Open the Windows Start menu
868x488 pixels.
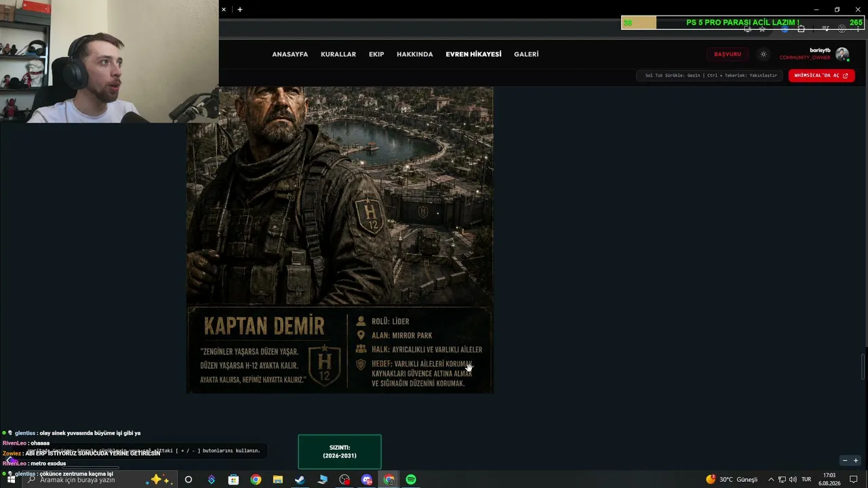[11, 479]
